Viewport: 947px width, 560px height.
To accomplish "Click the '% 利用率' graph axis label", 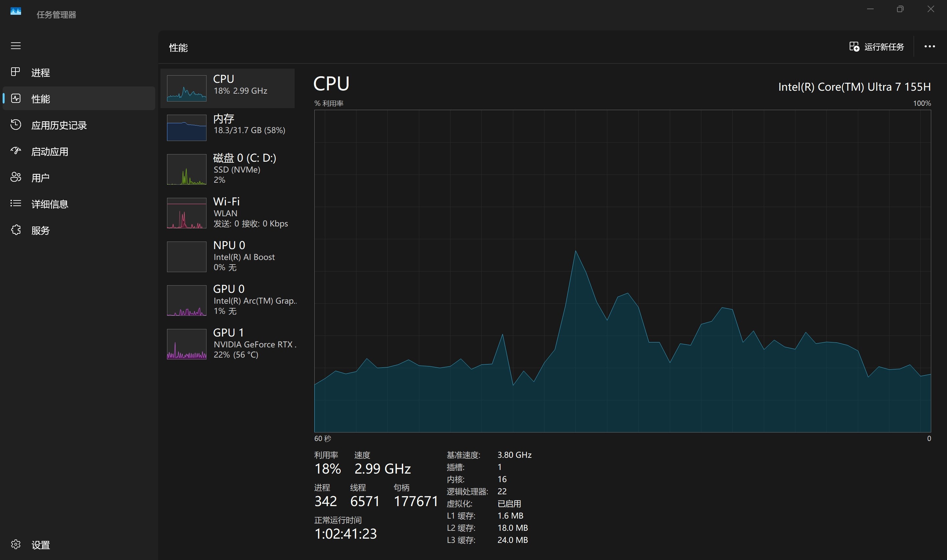I will click(x=329, y=103).
